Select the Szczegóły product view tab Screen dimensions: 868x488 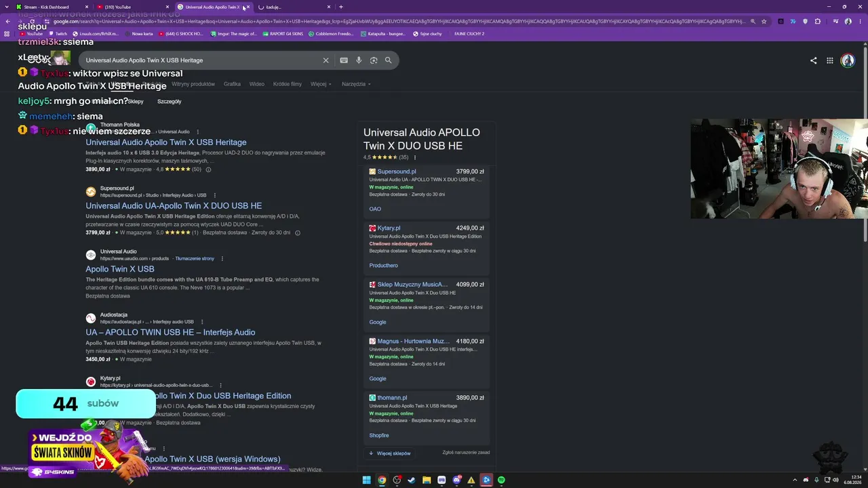click(x=169, y=102)
